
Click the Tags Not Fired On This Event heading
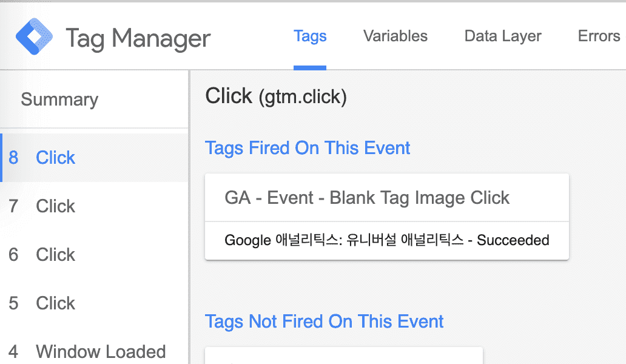(325, 322)
